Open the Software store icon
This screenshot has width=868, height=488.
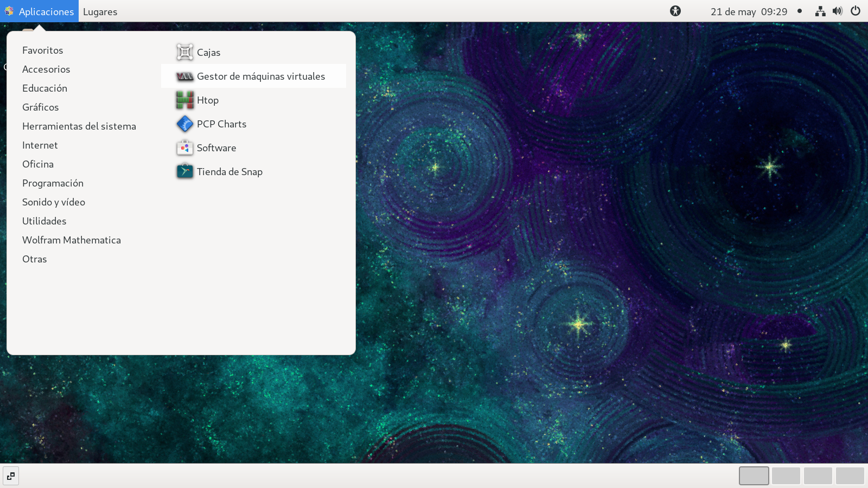pos(184,148)
